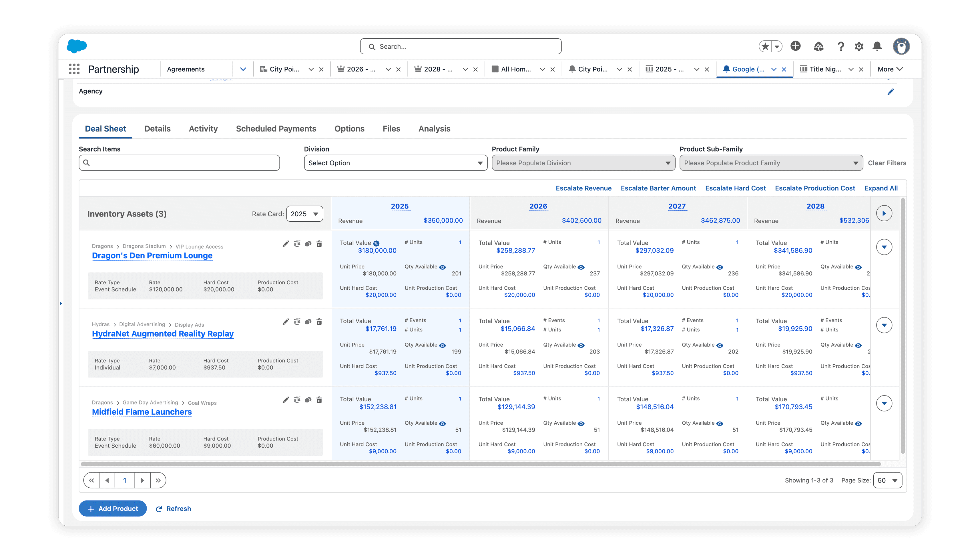
Task: Click the trash icon for HydraNet Augmented Reality Replay
Action: point(319,322)
